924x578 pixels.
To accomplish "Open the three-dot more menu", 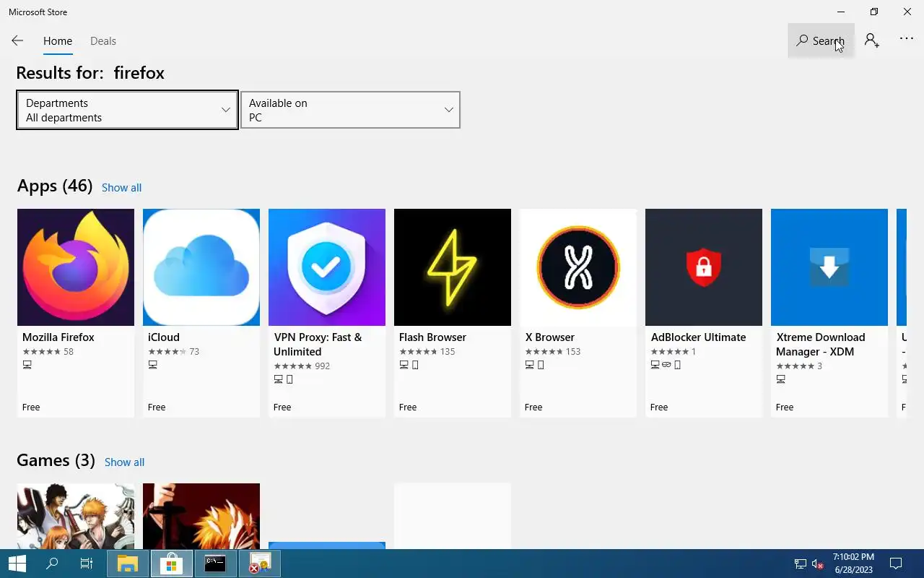I will point(907,39).
